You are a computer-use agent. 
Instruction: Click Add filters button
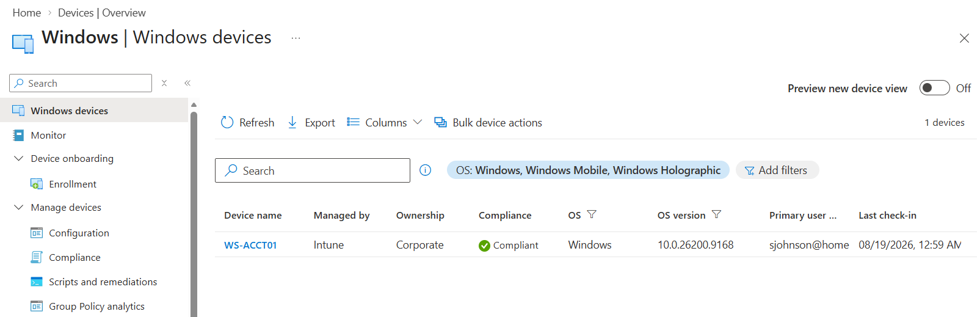[x=777, y=170]
